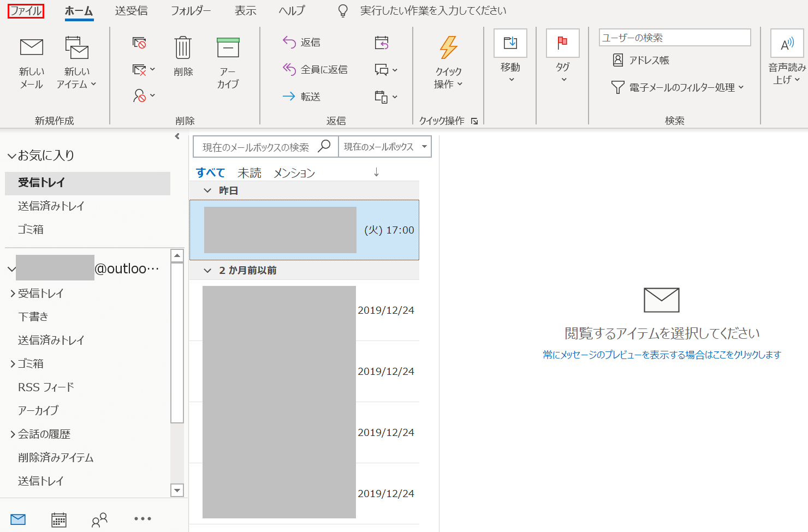This screenshot has height=532, width=808.
Task: Show All (すべて) messages filter
Action: click(x=210, y=173)
